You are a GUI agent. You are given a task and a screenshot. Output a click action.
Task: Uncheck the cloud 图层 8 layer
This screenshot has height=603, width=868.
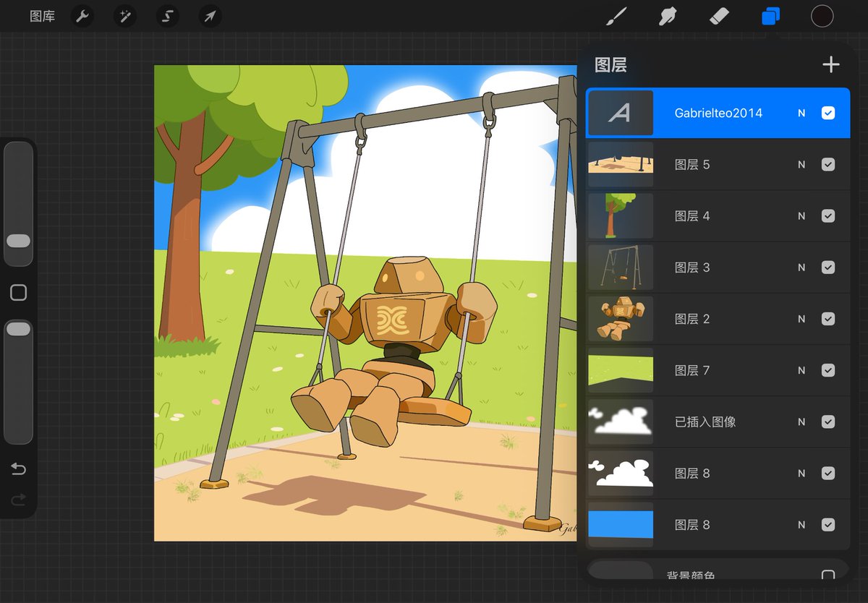tap(828, 473)
